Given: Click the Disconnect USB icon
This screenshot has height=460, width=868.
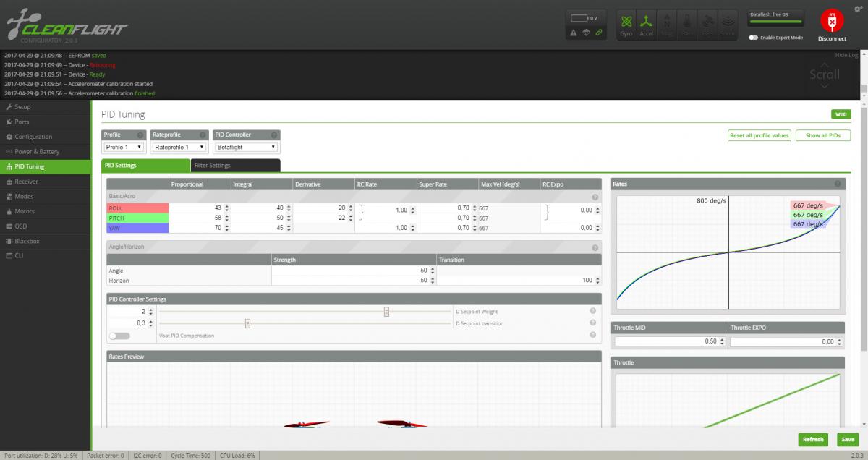Looking at the screenshot, I should (832, 22).
